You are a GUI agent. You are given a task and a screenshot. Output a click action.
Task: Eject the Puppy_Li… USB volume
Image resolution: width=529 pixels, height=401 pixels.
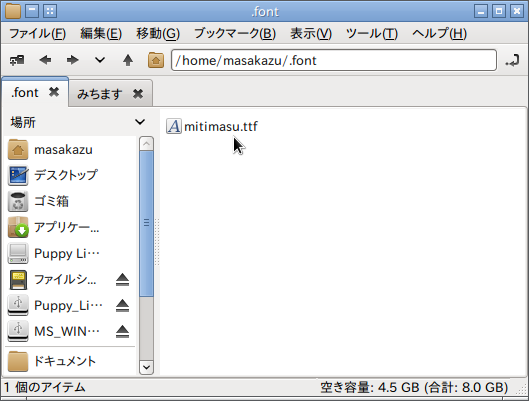[122, 306]
